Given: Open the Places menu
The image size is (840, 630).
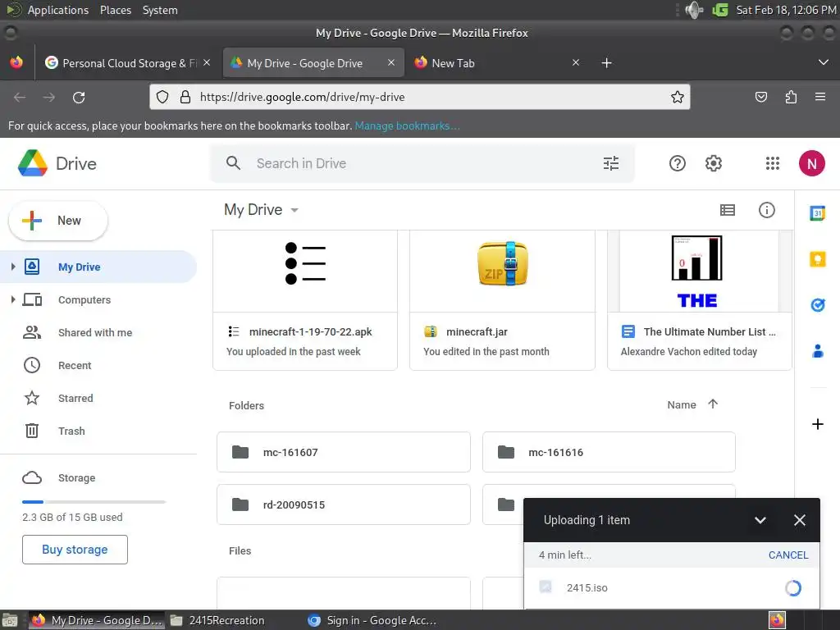Looking at the screenshot, I should click(116, 10).
